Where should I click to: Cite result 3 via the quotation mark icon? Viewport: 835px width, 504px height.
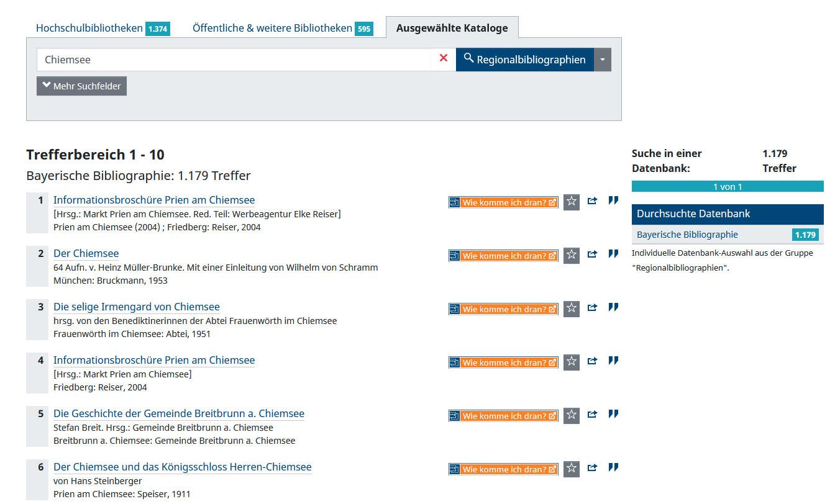613,308
